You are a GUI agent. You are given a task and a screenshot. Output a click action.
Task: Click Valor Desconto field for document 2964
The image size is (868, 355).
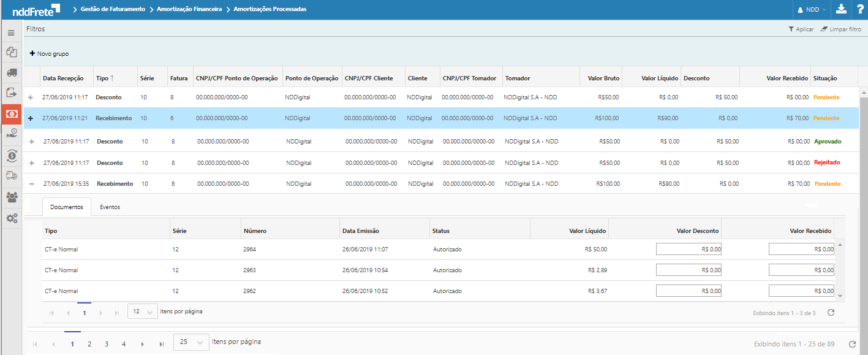(x=689, y=250)
